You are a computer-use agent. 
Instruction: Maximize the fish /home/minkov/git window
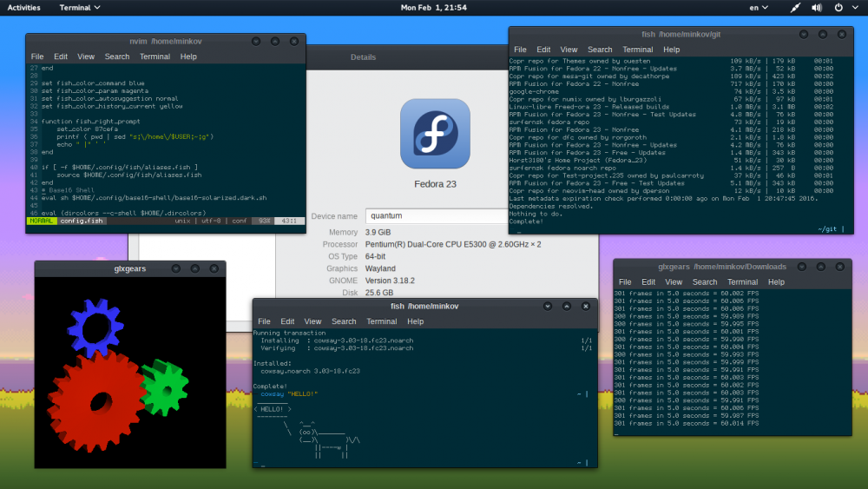823,35
